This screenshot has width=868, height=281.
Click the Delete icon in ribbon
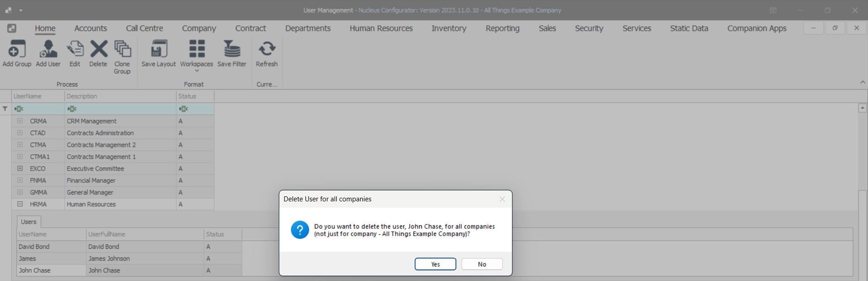point(98,49)
